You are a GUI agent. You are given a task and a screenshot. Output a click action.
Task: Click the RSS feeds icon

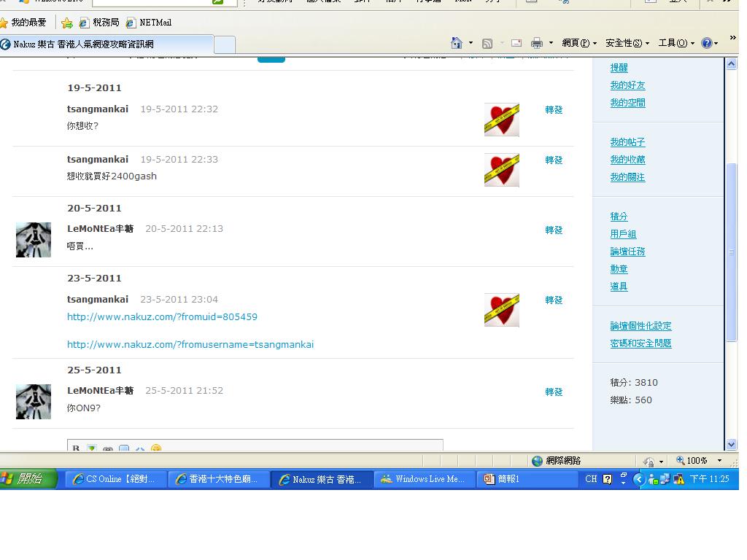point(487,43)
